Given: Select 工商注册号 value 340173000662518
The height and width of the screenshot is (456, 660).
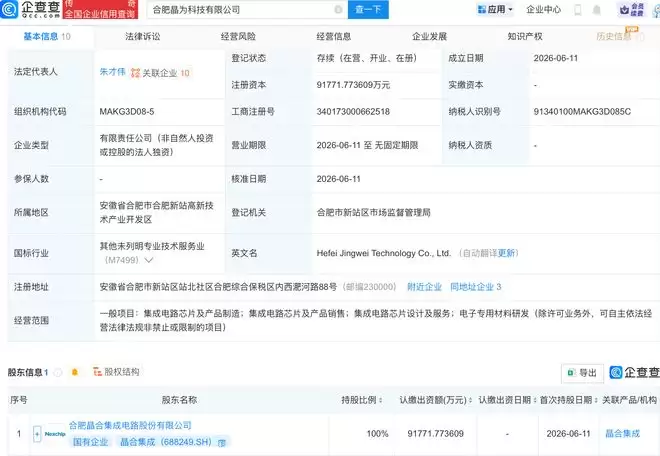Looking at the screenshot, I should point(353,112).
